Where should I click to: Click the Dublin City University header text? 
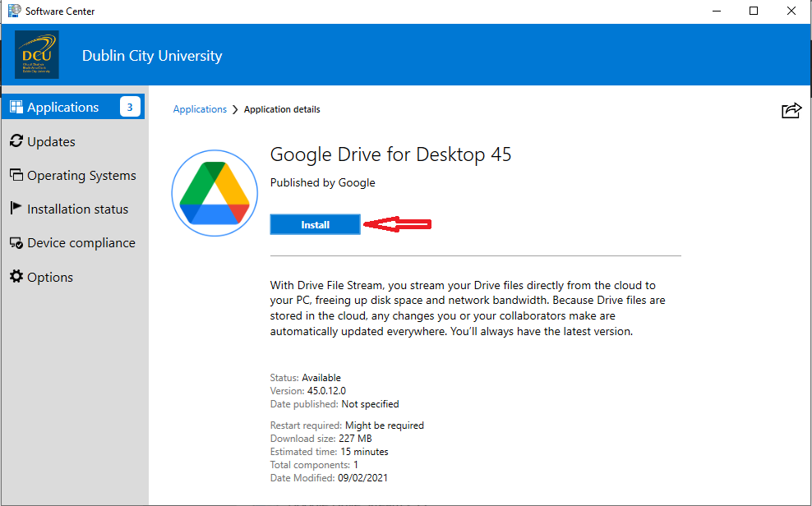[x=152, y=55]
